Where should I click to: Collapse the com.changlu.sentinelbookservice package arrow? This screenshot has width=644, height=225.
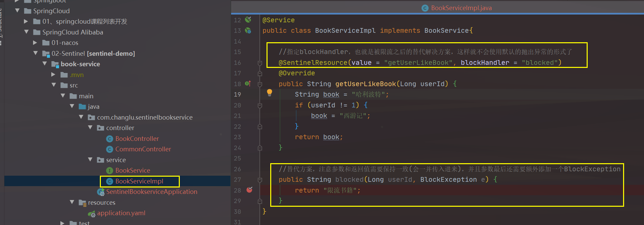[81, 117]
